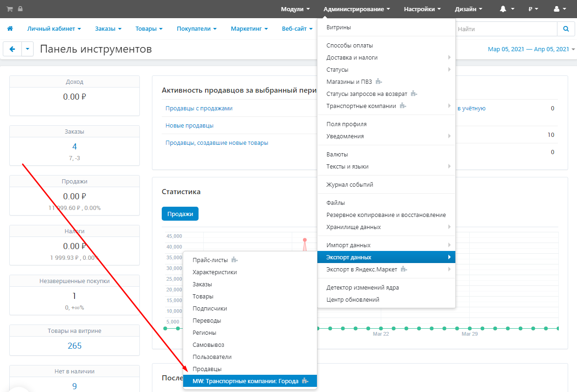This screenshot has width=577, height=392.
Task: Click the search magnifier button
Action: pos(566,29)
